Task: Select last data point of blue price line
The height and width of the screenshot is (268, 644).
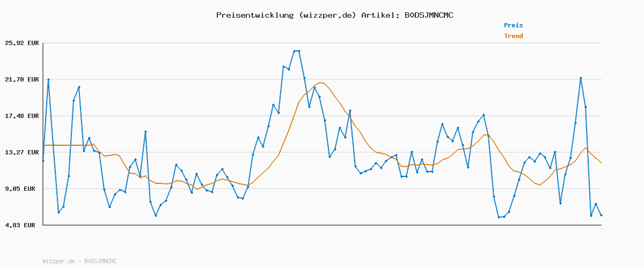Action: pos(601,215)
